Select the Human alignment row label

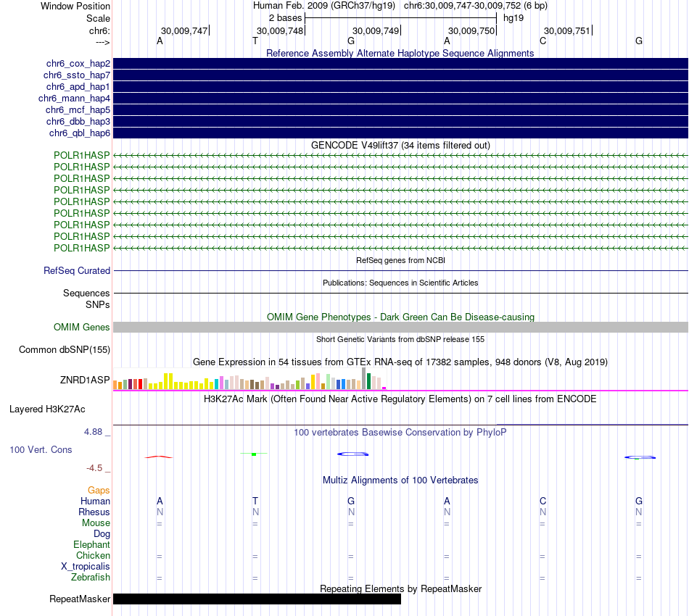coord(95,501)
